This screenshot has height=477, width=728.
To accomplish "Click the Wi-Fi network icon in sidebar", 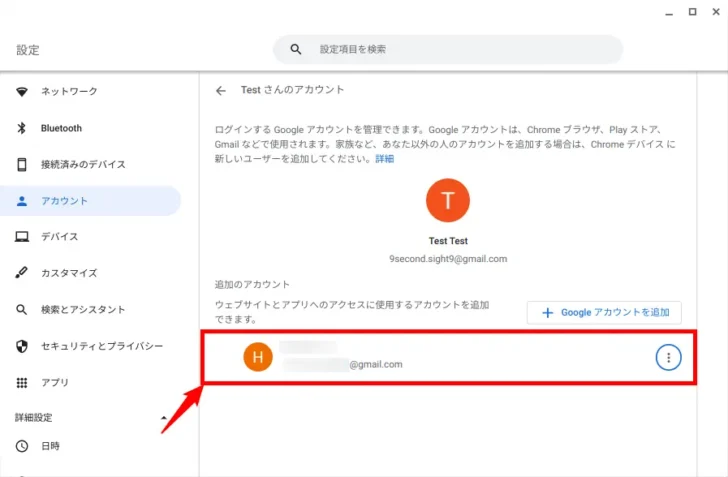I will click(x=21, y=91).
